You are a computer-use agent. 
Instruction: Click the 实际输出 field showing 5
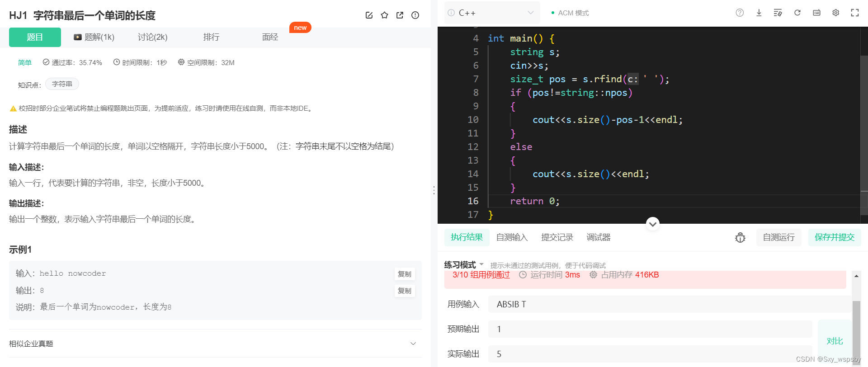[650, 354]
